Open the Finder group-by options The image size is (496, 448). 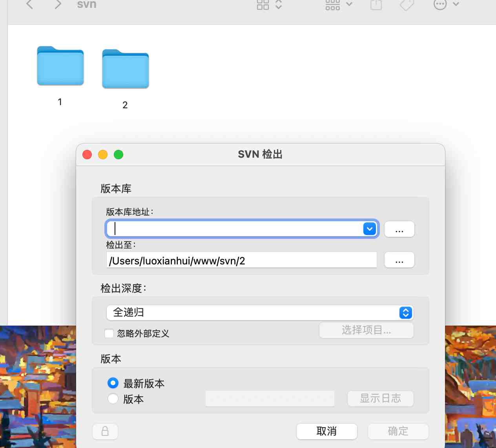(x=339, y=4)
